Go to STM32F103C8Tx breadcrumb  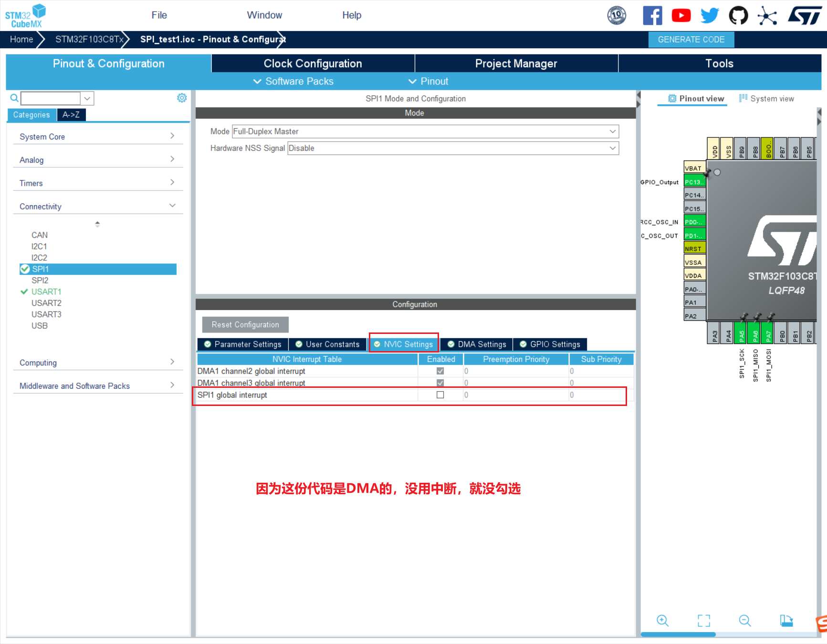click(x=89, y=39)
